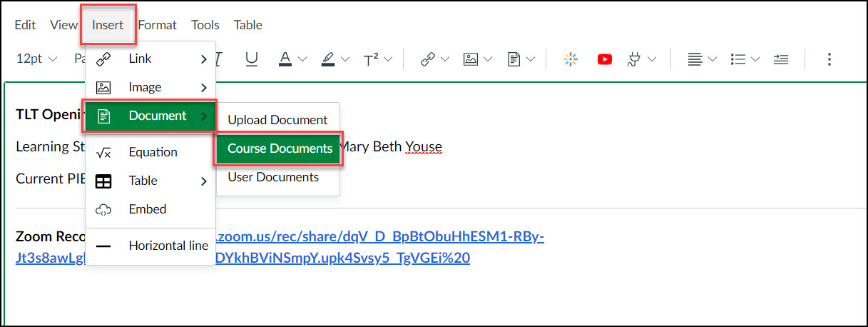Expand the superscript options chevron
This screenshot has height=327, width=868.
(x=388, y=59)
